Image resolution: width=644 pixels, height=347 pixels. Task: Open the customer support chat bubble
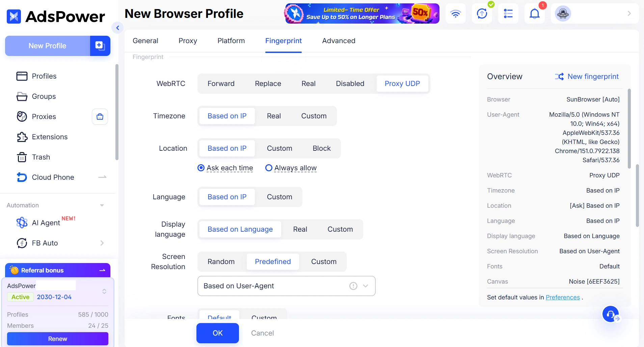(x=611, y=314)
